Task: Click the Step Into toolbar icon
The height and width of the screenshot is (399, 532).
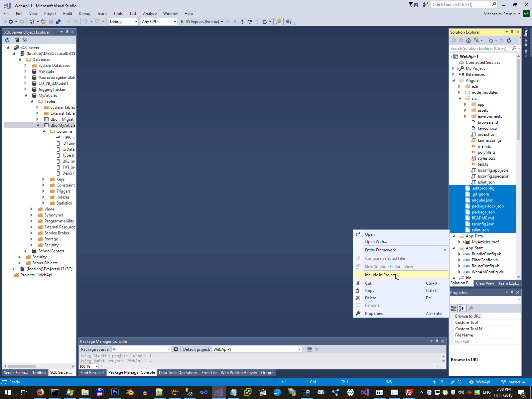Action: pyautogui.click(x=242, y=22)
